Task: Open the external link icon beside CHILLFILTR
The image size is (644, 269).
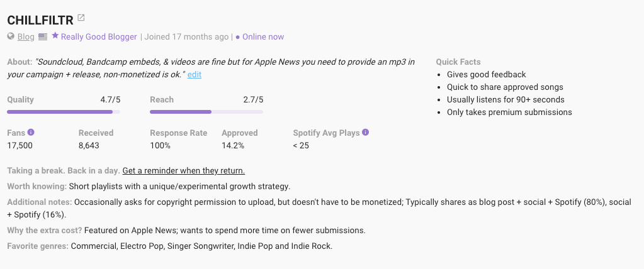Action: pos(81,18)
